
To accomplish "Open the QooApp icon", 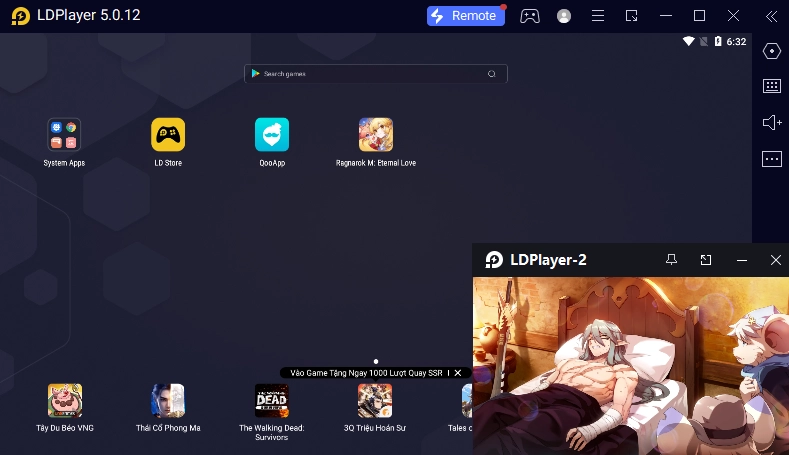I will [x=272, y=135].
